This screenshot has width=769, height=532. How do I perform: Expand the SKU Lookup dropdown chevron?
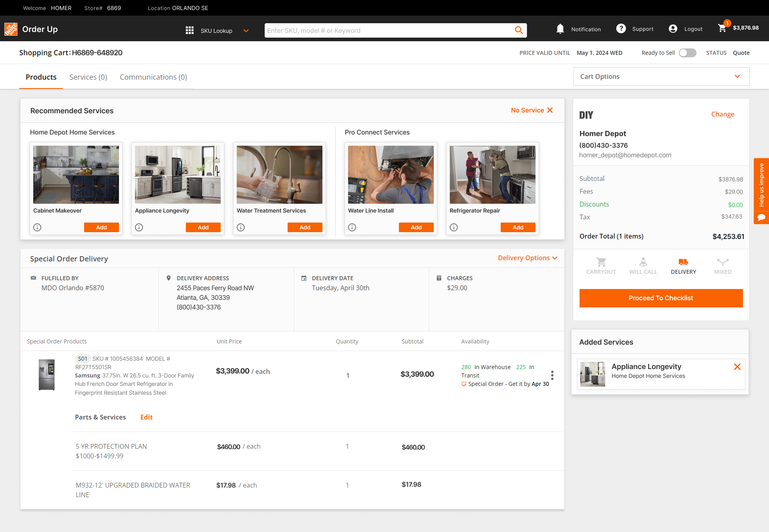click(x=246, y=31)
